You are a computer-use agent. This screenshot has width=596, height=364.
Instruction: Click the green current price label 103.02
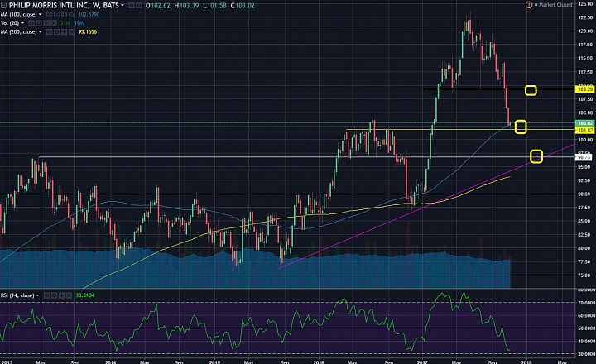[x=584, y=123]
